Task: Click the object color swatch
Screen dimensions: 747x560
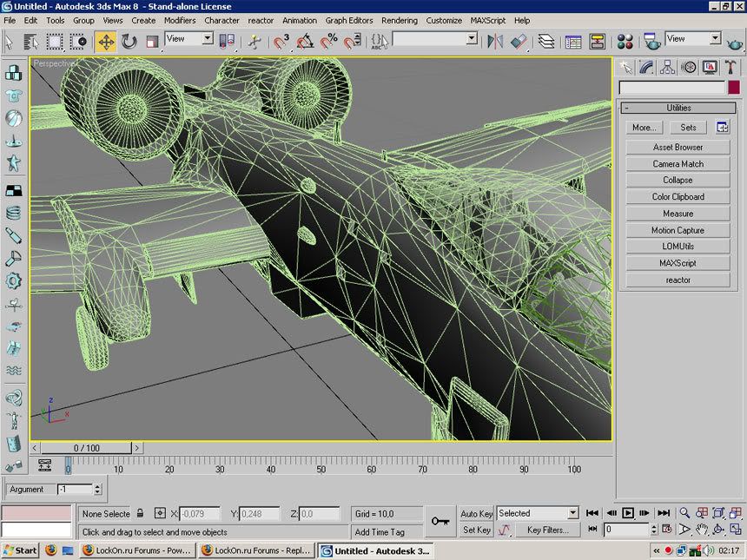Action: point(734,88)
